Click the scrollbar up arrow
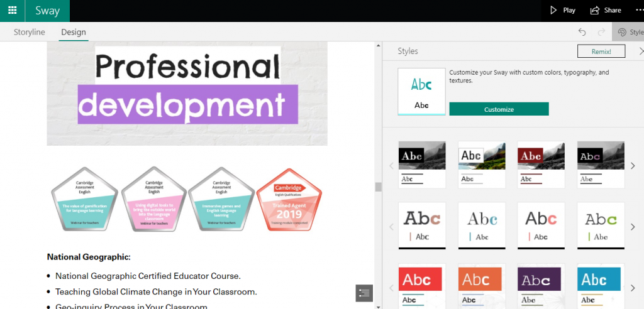Image resolution: width=644 pixels, height=309 pixels. tap(378, 46)
